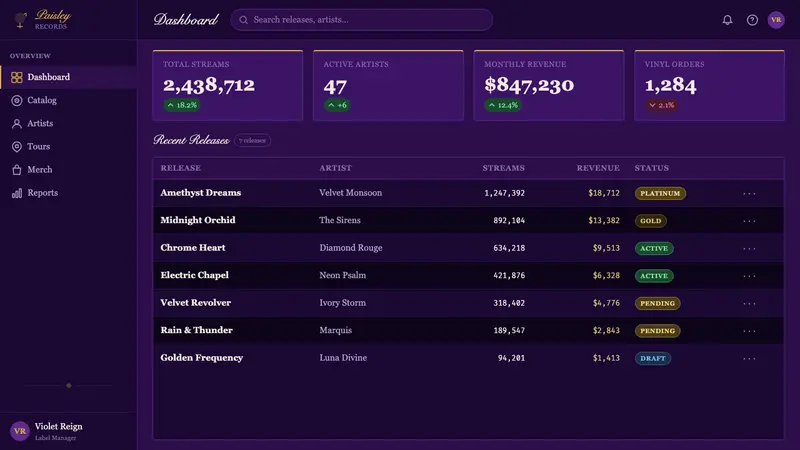Select artist Diamond Rouge
The height and width of the screenshot is (450, 800).
coord(351,248)
